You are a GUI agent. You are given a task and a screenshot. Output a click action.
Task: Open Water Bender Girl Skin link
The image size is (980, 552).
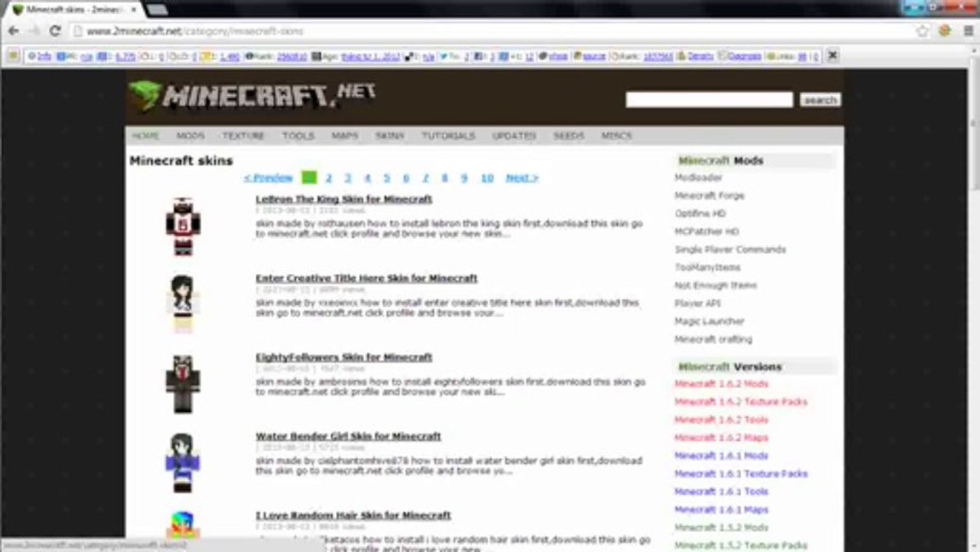349,436
